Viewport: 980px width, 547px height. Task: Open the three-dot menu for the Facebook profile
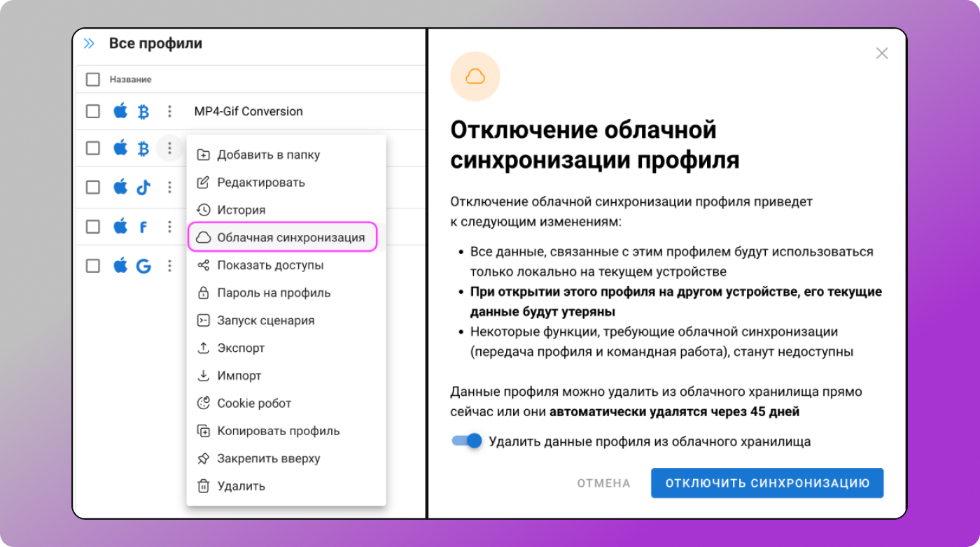coord(169,226)
